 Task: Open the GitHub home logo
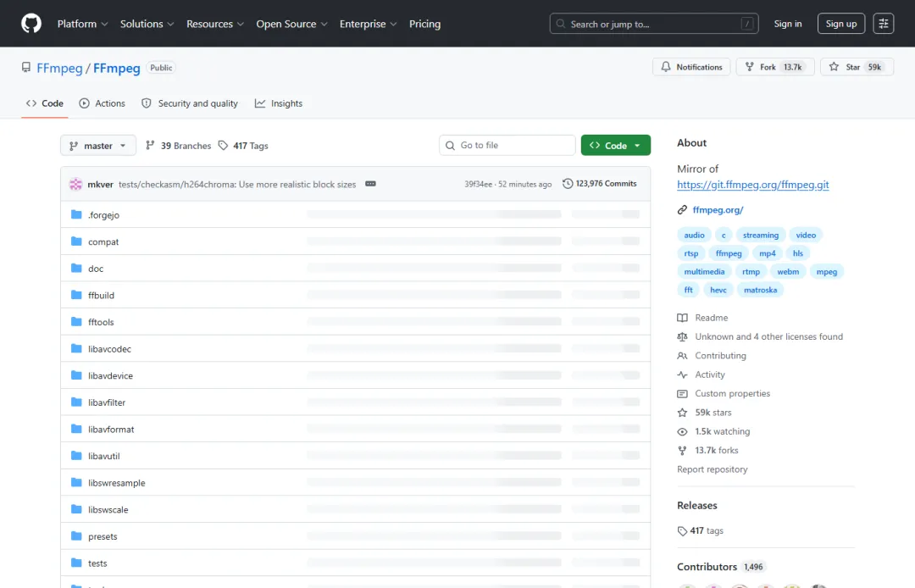coord(31,24)
